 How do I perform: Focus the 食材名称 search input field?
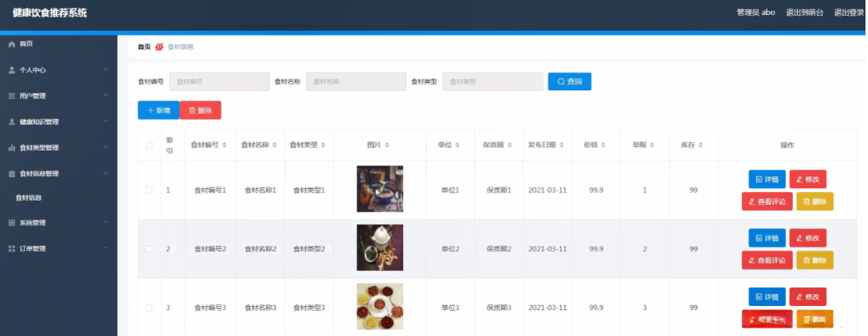[x=356, y=81]
